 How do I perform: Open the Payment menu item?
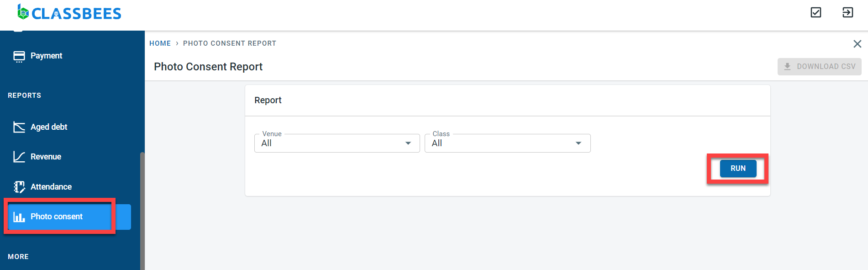pyautogui.click(x=46, y=56)
